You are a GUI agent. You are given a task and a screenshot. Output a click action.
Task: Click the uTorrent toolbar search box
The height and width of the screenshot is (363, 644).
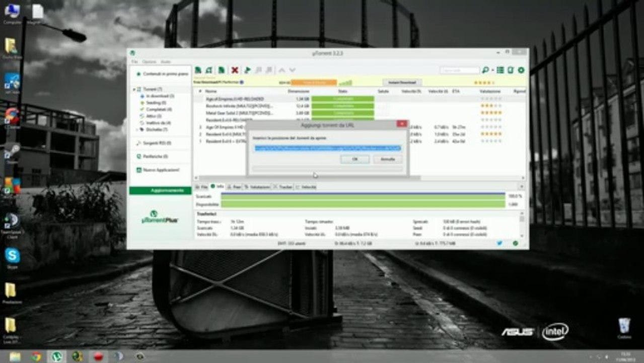459,70
